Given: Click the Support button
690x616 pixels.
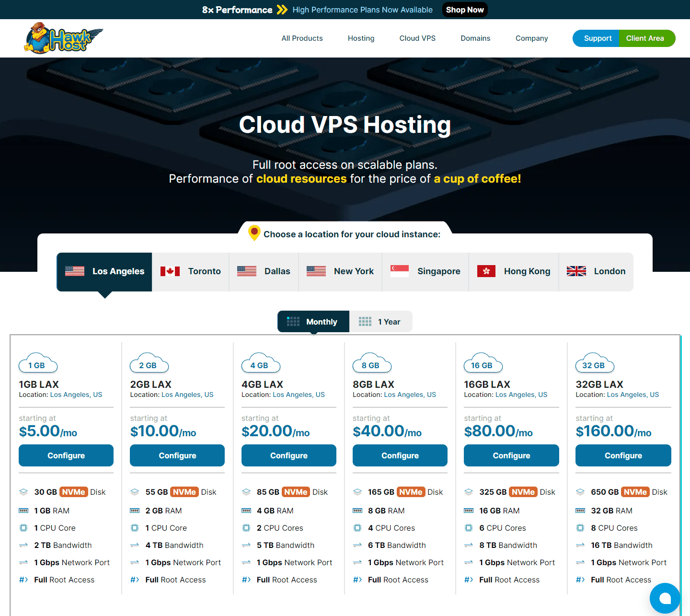Looking at the screenshot, I should pos(596,38).
